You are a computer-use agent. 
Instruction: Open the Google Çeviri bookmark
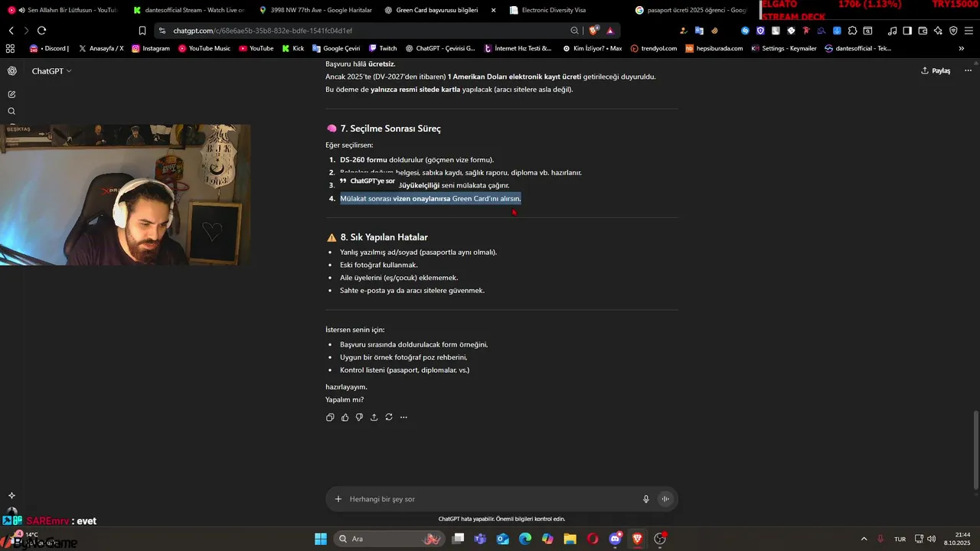pos(337,48)
